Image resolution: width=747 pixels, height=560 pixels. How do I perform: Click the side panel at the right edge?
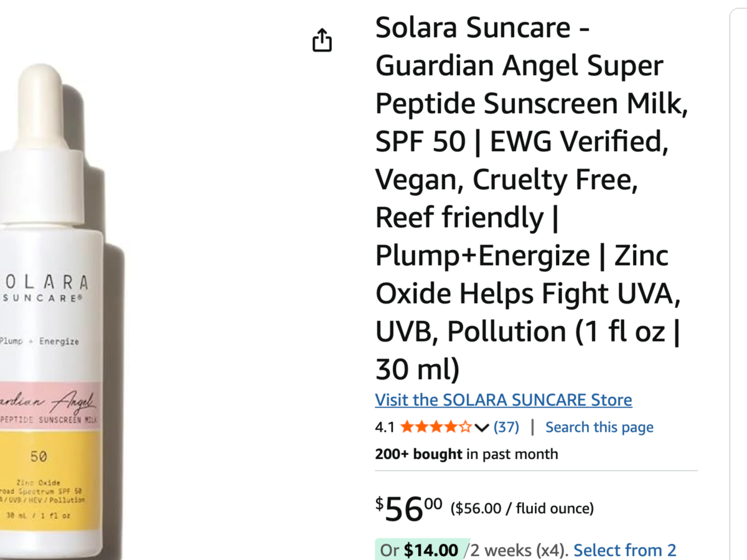738,280
